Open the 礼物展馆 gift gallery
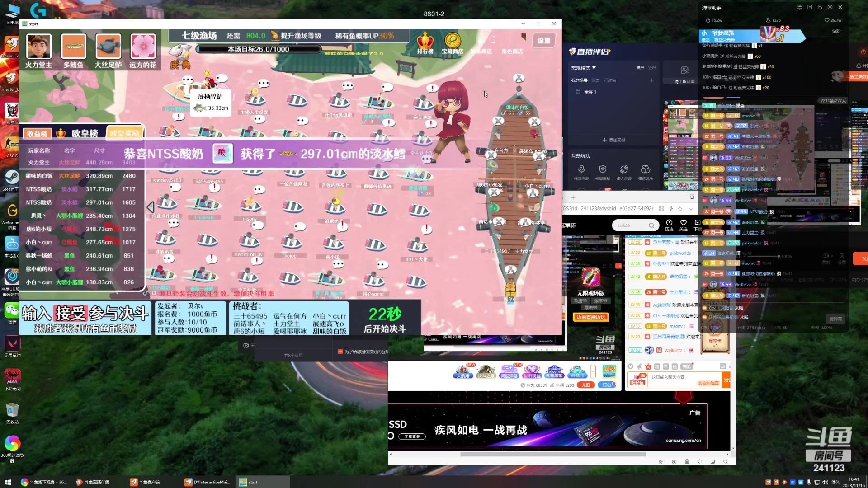 tap(555, 371)
